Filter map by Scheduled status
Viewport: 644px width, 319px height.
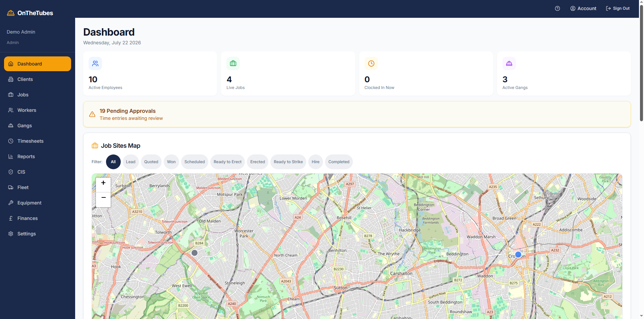click(x=195, y=162)
